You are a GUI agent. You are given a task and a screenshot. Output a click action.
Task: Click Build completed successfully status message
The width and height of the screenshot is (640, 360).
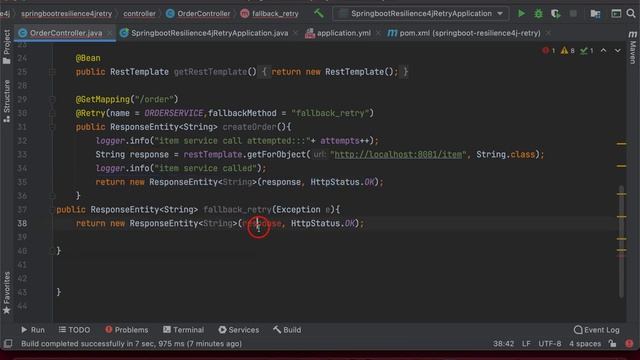pyautogui.click(x=131, y=343)
